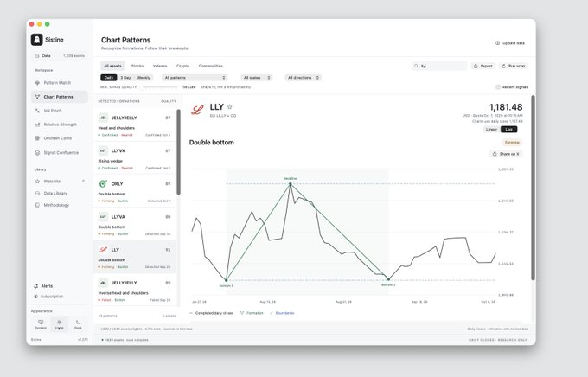Click the Share on X button
Image resolution: width=588 pixels, height=377 pixels.
tap(506, 154)
